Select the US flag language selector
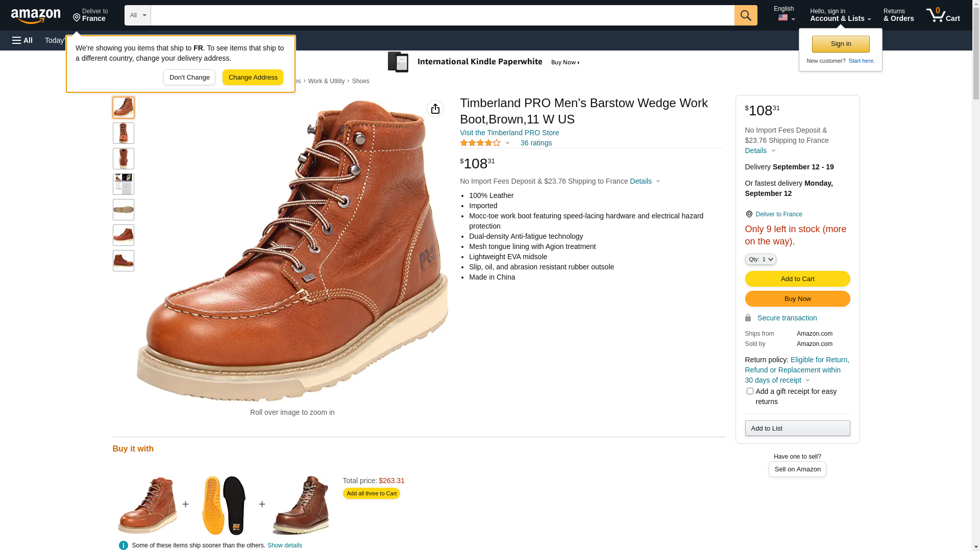Viewport: 980px width, 551px height. point(786,18)
